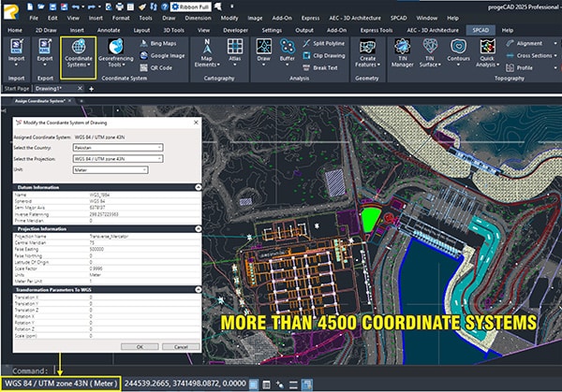562x392 pixels.
Task: Select the Draw analysis tool
Action: [263, 52]
